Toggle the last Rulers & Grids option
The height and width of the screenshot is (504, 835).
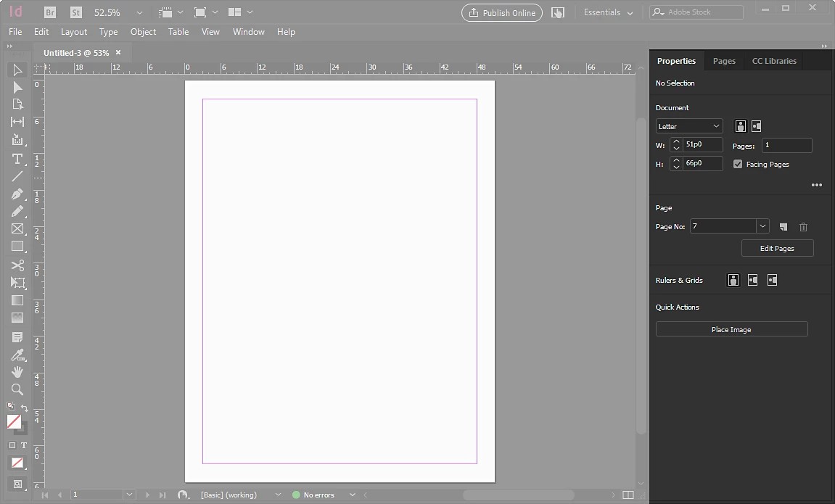click(772, 280)
